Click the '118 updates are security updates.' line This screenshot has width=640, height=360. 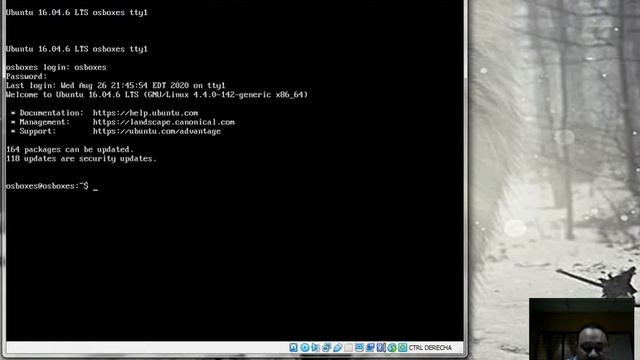coord(81,159)
